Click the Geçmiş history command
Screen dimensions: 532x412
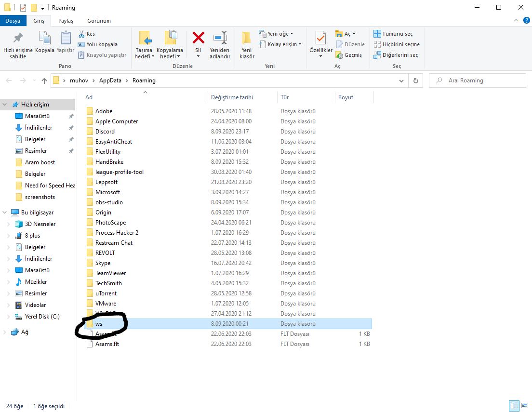(x=349, y=54)
